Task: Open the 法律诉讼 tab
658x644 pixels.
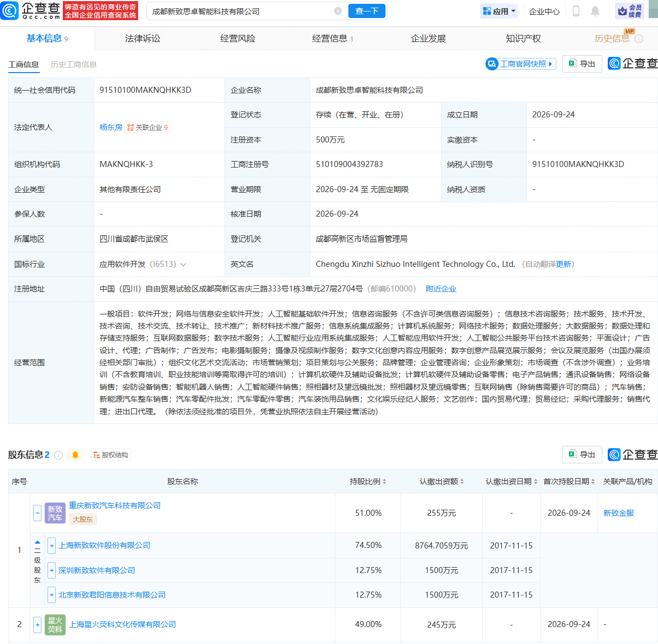Action: click(143, 38)
